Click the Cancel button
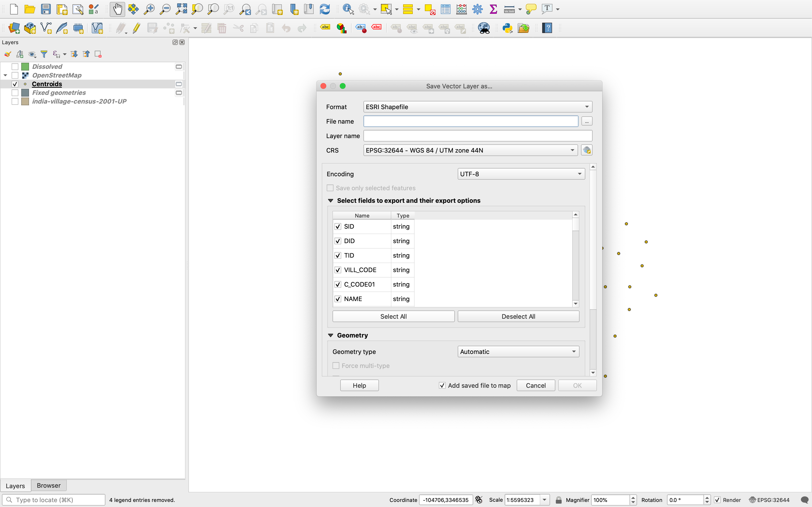The height and width of the screenshot is (507, 812). click(x=536, y=385)
